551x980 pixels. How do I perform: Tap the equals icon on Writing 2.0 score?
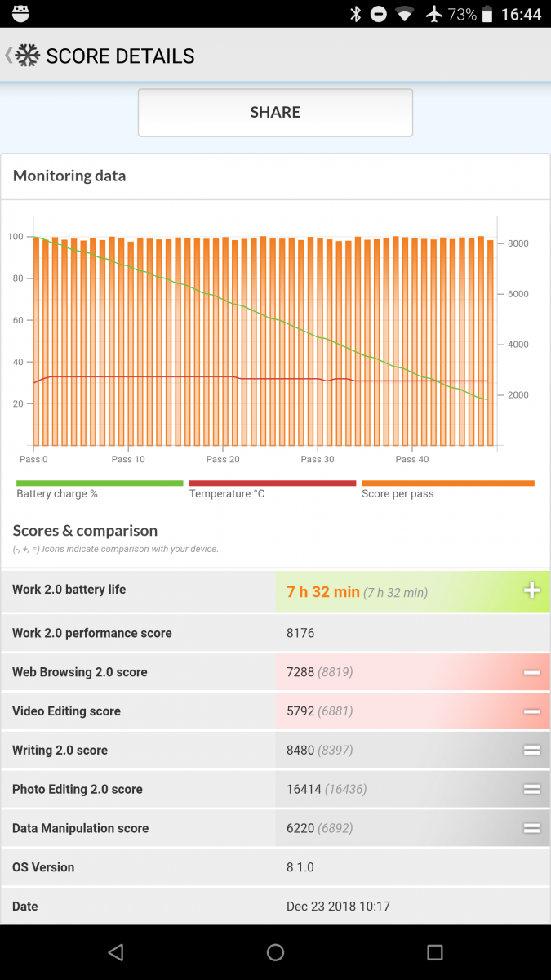pyautogui.click(x=531, y=751)
